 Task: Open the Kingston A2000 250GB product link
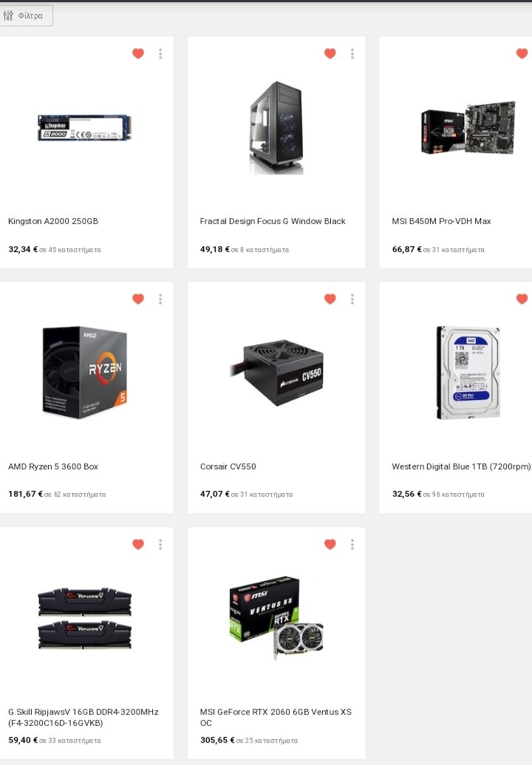pyautogui.click(x=53, y=221)
